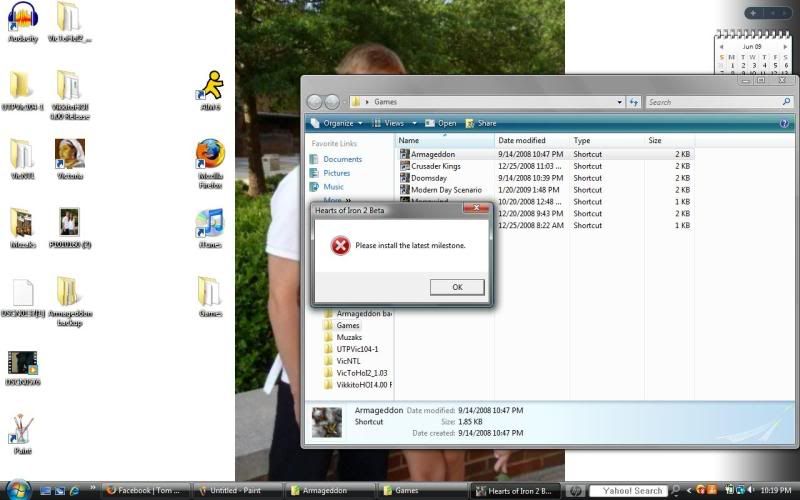Image resolution: width=800 pixels, height=500 pixels.
Task: Click the Share toolbar button
Action: coord(481,123)
